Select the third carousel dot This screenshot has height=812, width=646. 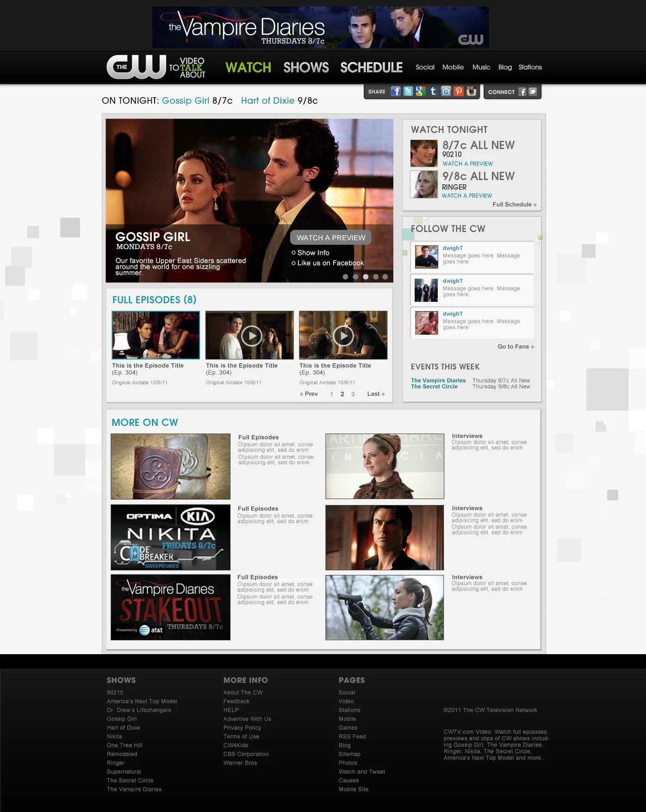pyautogui.click(x=366, y=277)
